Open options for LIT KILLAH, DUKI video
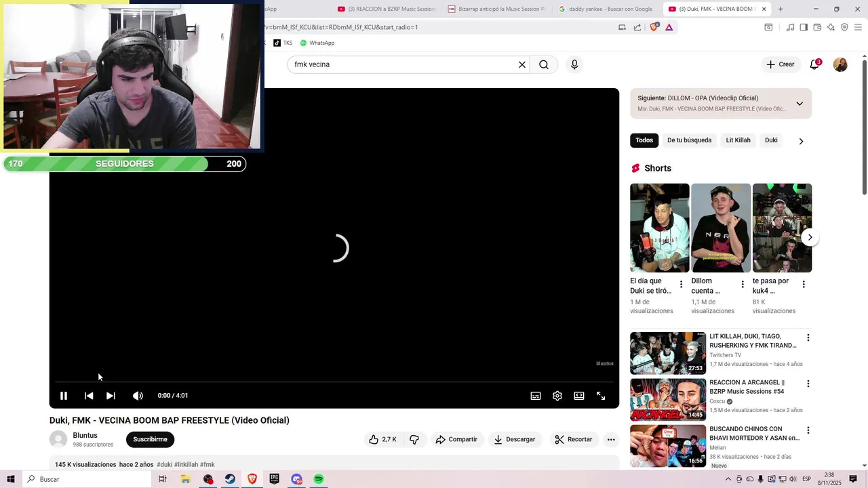 [808, 338]
